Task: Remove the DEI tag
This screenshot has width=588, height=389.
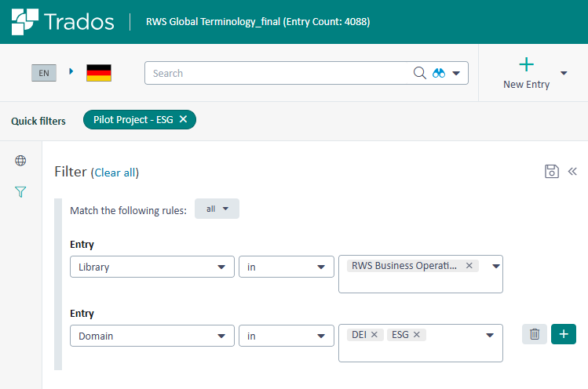Action: pyautogui.click(x=374, y=335)
